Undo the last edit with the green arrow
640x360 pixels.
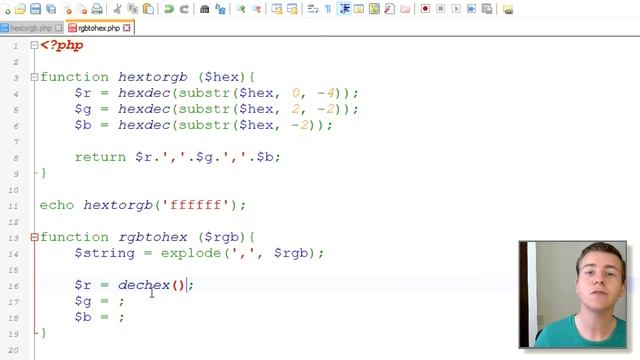169,9
